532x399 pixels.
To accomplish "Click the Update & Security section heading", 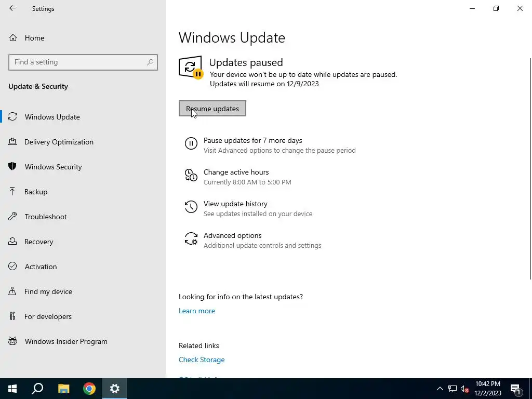I will pyautogui.click(x=38, y=86).
